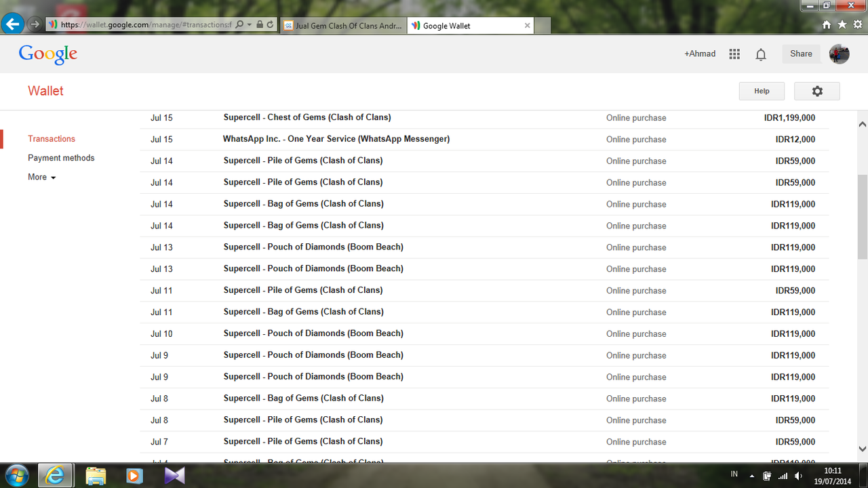Open the notifications bell icon
This screenshot has width=868, height=488.
pos(761,55)
